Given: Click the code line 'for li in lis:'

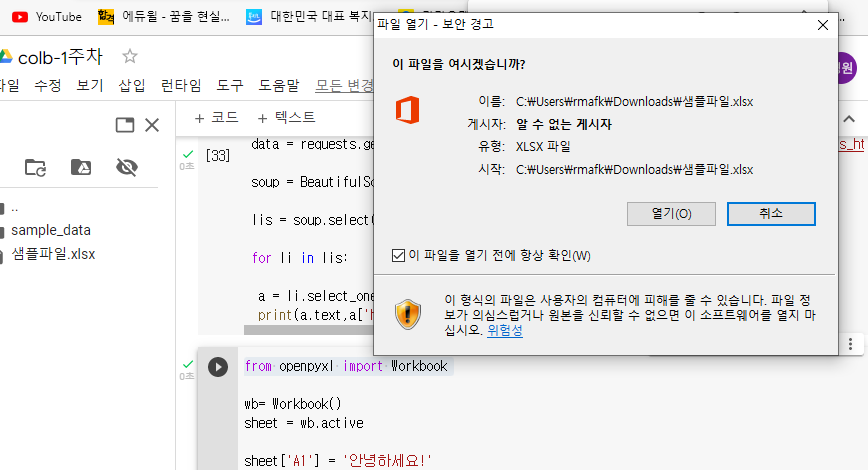Looking at the screenshot, I should pyautogui.click(x=299, y=258).
